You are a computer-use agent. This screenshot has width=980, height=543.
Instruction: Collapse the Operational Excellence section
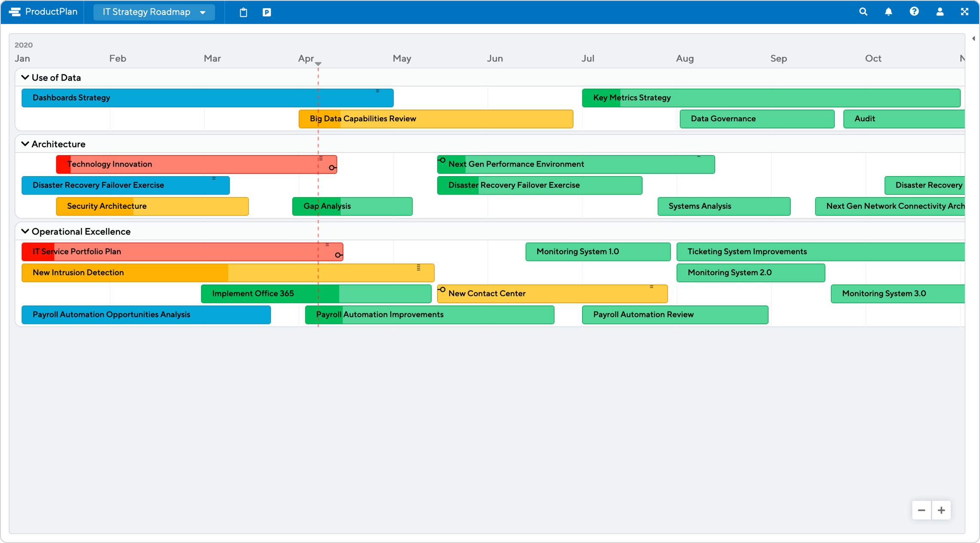24,232
